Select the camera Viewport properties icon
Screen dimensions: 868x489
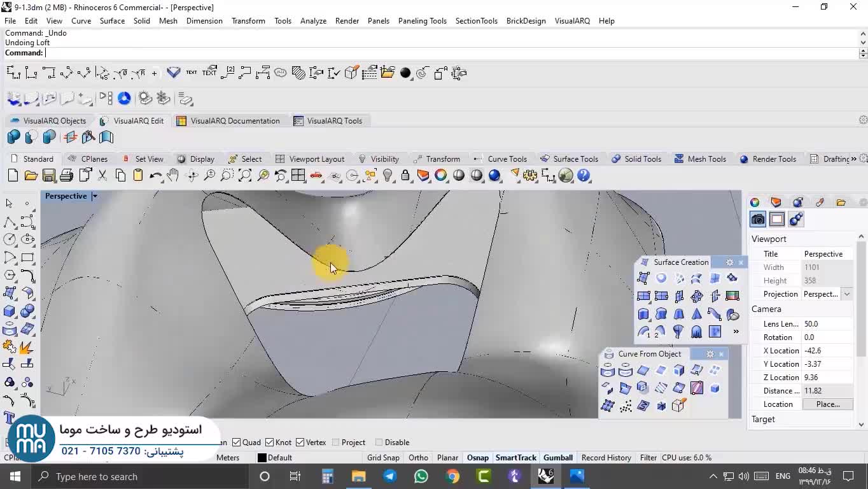tap(758, 220)
